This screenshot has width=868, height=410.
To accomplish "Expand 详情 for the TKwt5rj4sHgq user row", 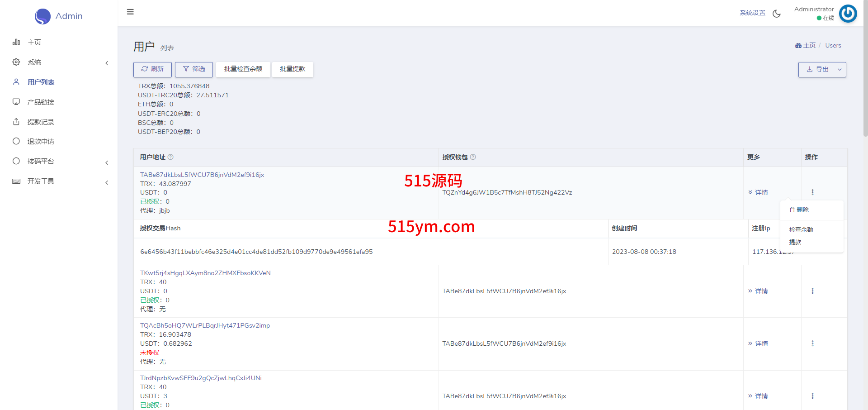I will point(758,291).
